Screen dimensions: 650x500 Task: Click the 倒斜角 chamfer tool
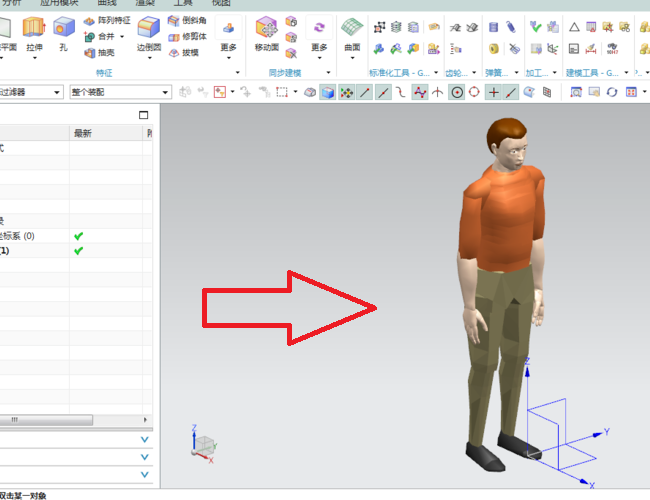pos(188,21)
